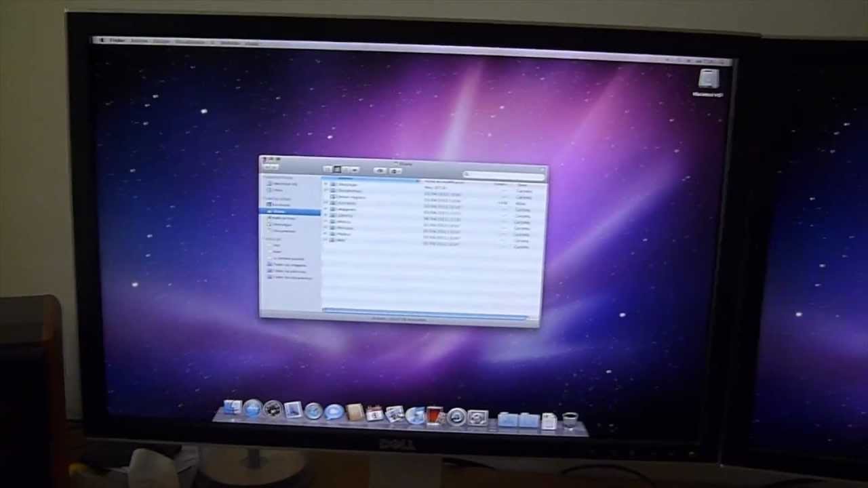868x488 pixels.
Task: Switch Finder window to Cover Flow view
Action: click(x=354, y=169)
